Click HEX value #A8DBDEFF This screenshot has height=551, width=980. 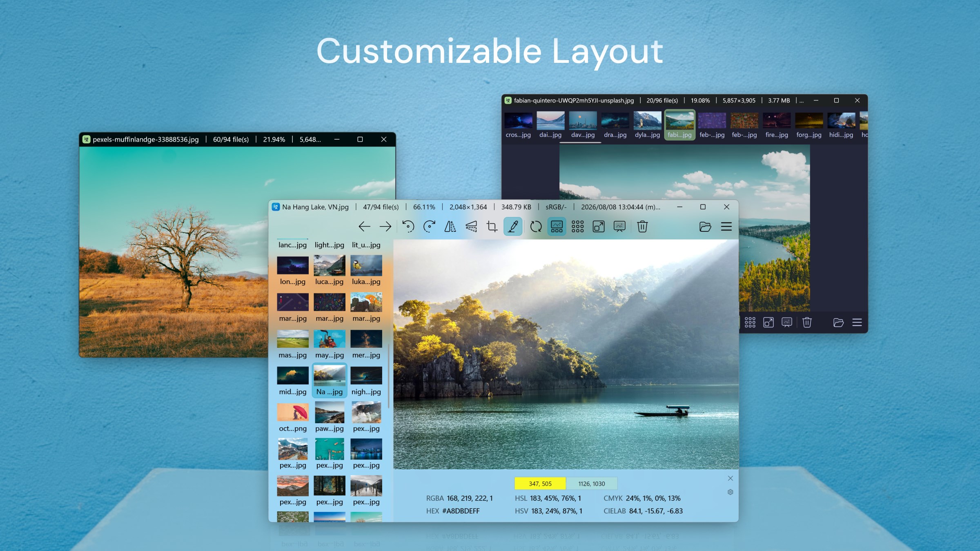point(461,511)
